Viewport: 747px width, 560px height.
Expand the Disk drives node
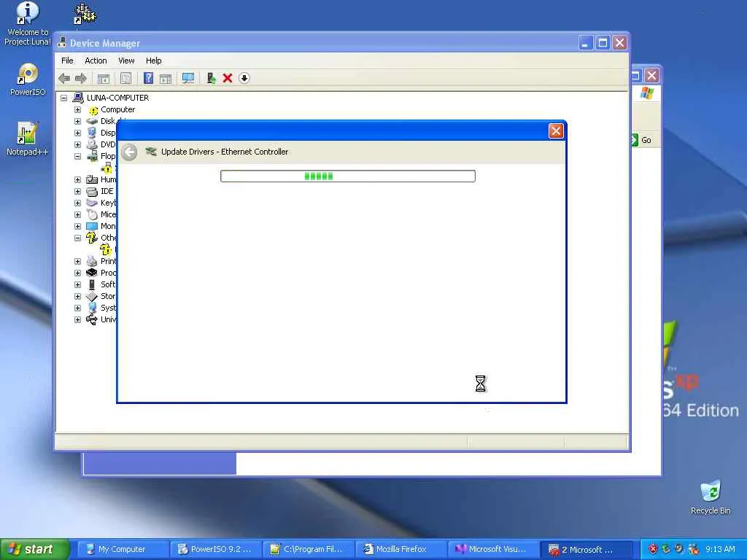[x=77, y=122]
